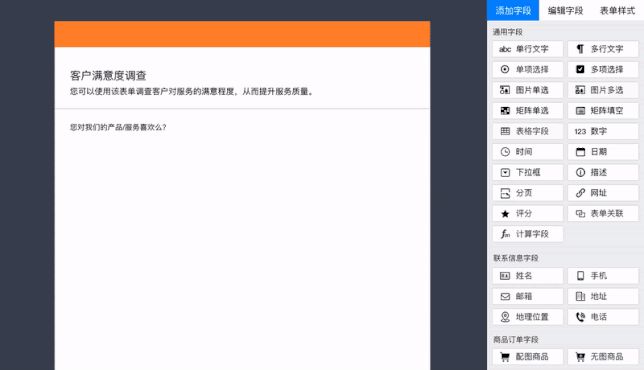Click the orange form header banner

tap(242, 34)
